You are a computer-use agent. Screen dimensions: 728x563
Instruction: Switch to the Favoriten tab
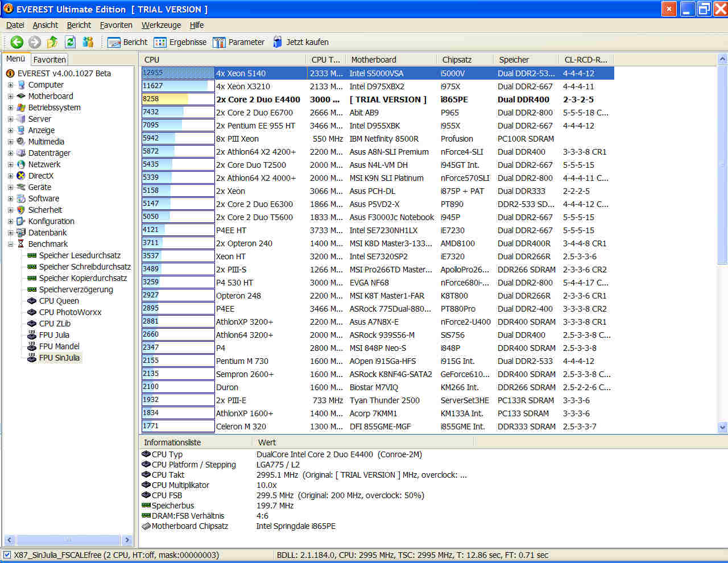tap(49, 60)
